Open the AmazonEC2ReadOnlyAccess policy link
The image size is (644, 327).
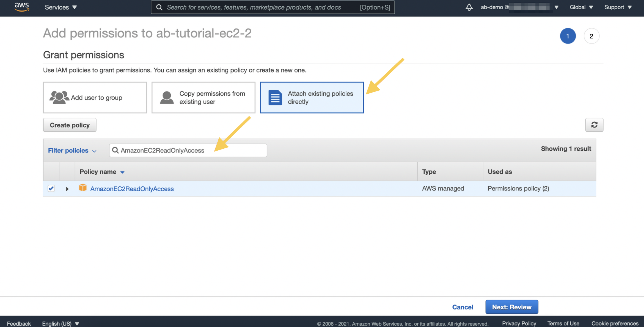pyautogui.click(x=132, y=189)
